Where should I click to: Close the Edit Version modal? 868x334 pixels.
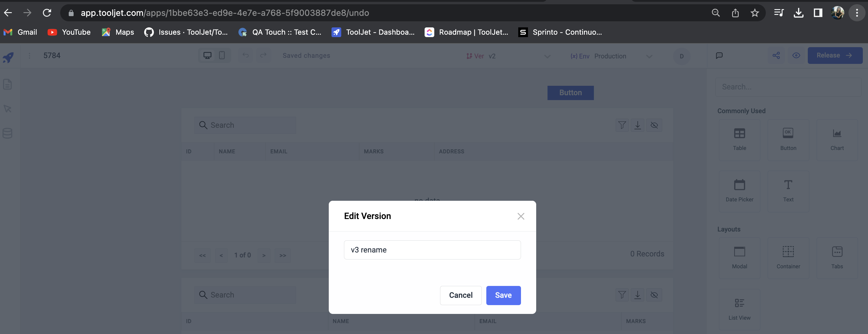521,216
